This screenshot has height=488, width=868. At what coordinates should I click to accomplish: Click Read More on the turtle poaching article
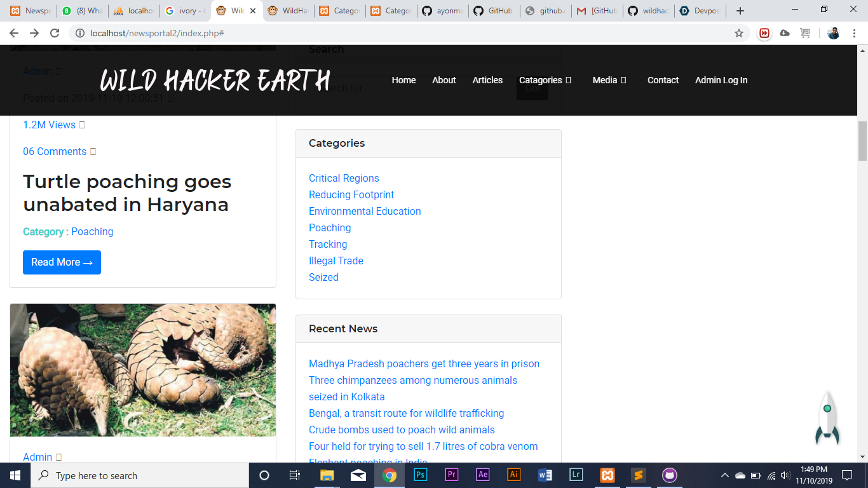(x=62, y=262)
